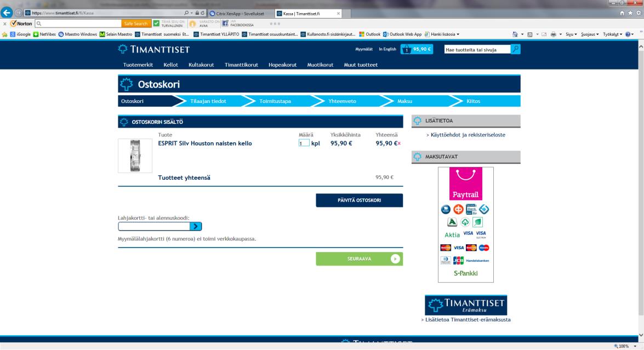This screenshot has height=350, width=644.
Task: Open the Sivu menu dropdown
Action: click(x=571, y=35)
